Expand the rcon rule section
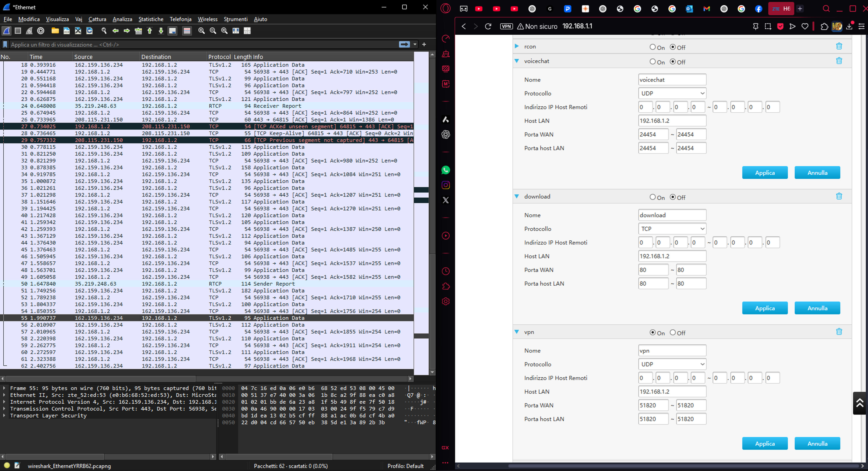The width and height of the screenshot is (868, 471). click(x=517, y=46)
